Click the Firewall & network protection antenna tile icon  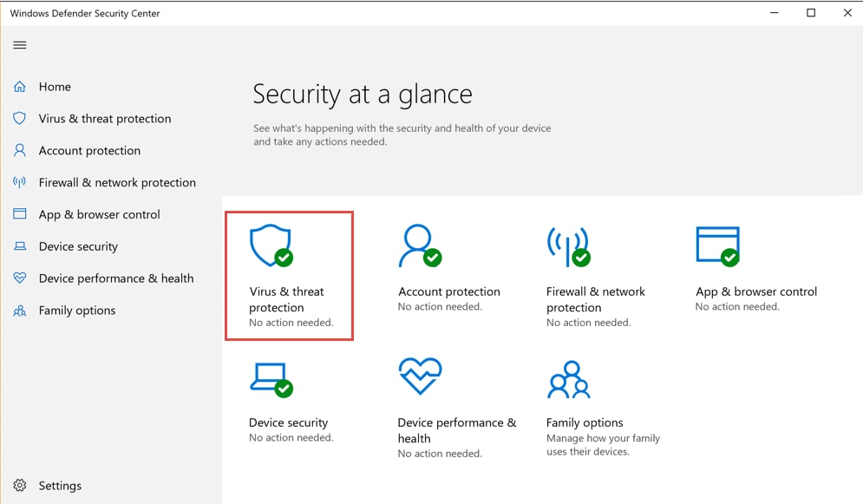[567, 246]
